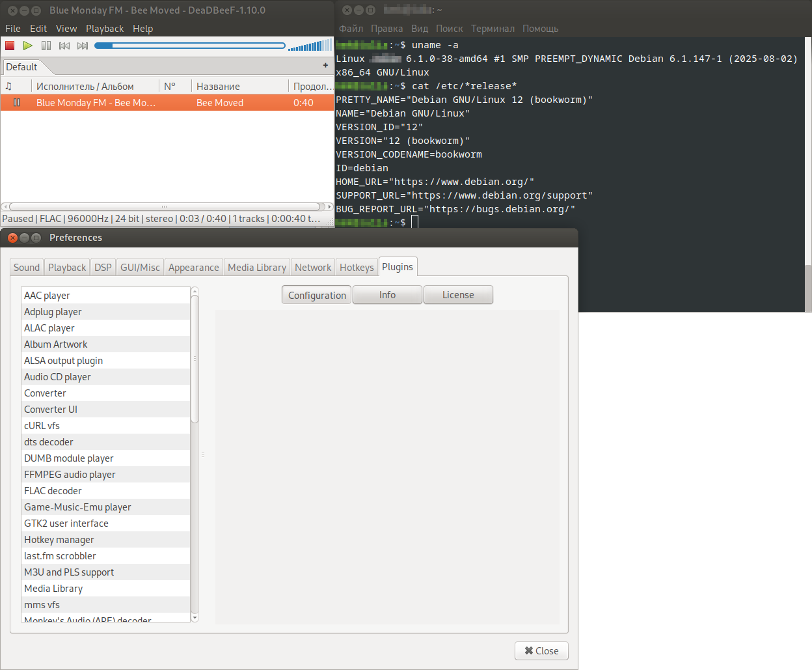Click the green Play button
Screen dimensions: 812x670
[x=27, y=46]
